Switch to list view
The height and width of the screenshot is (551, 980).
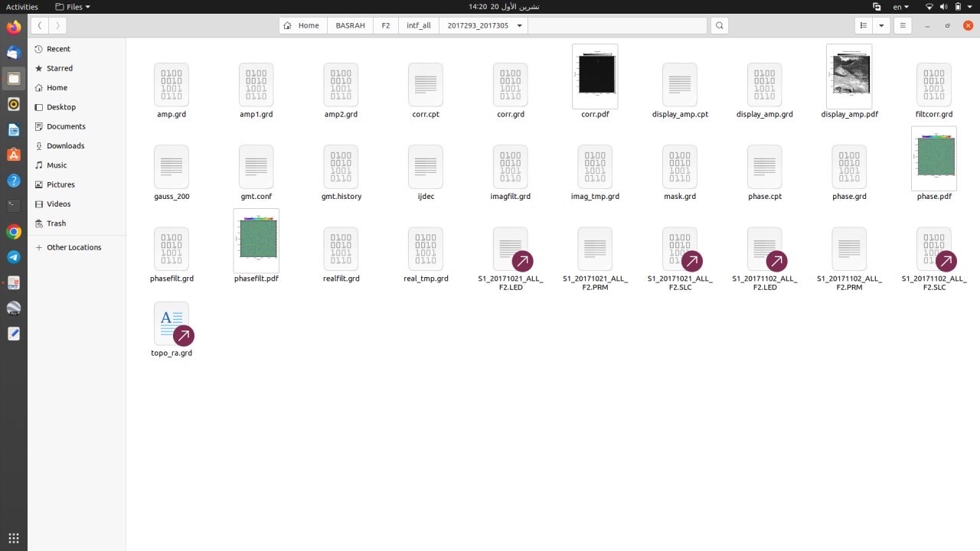coord(861,25)
